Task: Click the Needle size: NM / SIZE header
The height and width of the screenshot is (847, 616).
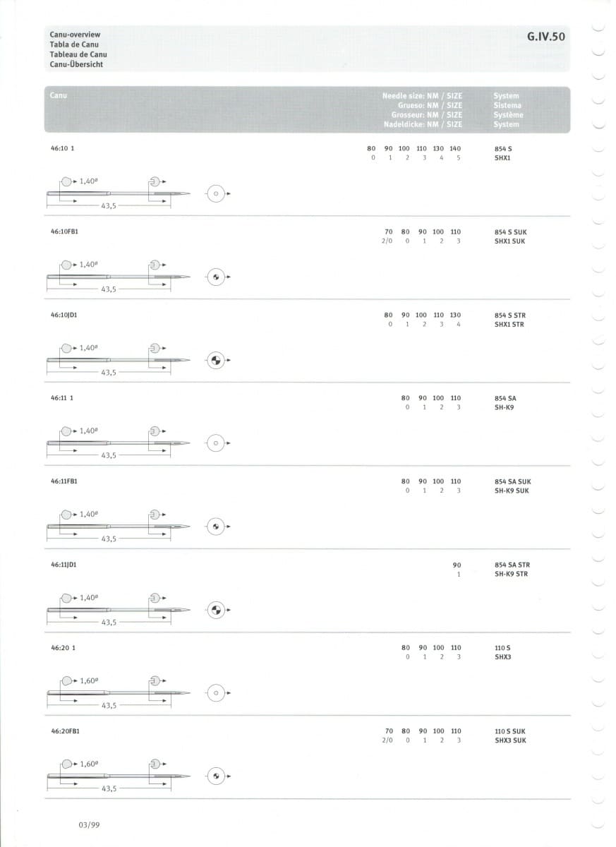Action: click(x=422, y=95)
